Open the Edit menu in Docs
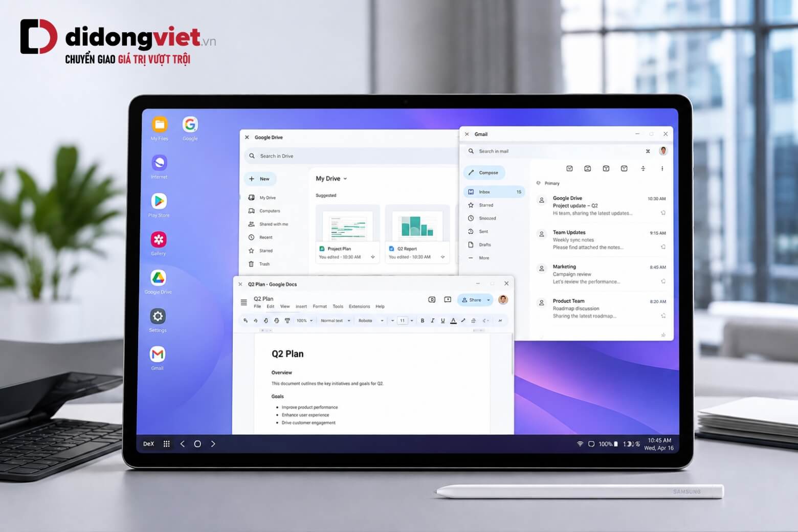Viewport: 798px width, 532px height. pyautogui.click(x=271, y=306)
